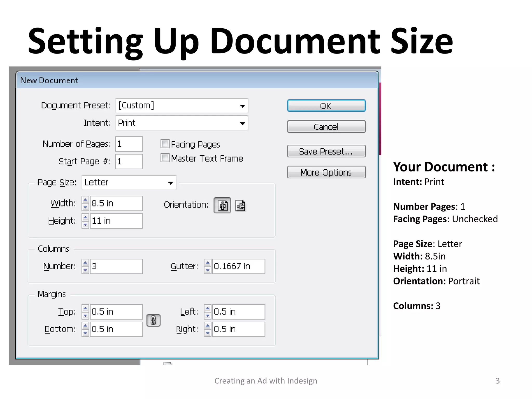Increase Right margin with up stepper
The width and height of the screenshot is (532, 399).
[x=208, y=326]
